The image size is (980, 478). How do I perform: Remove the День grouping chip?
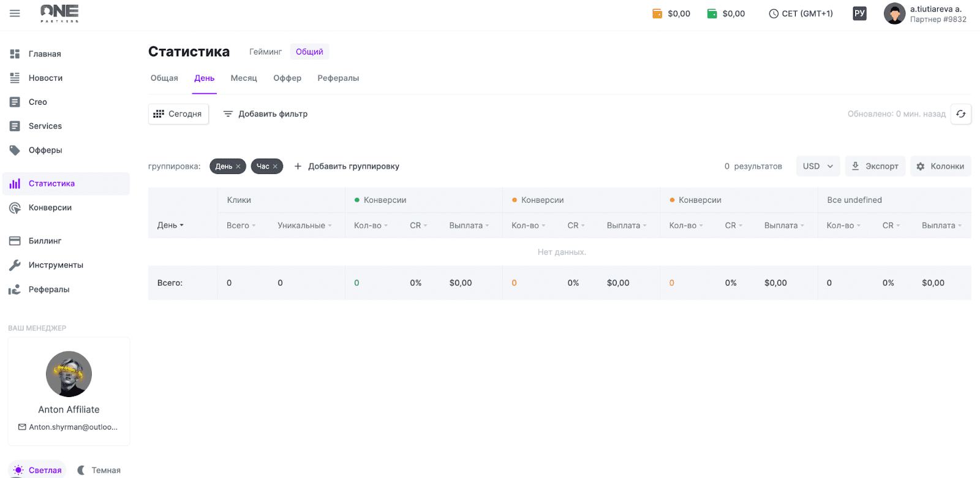click(238, 167)
